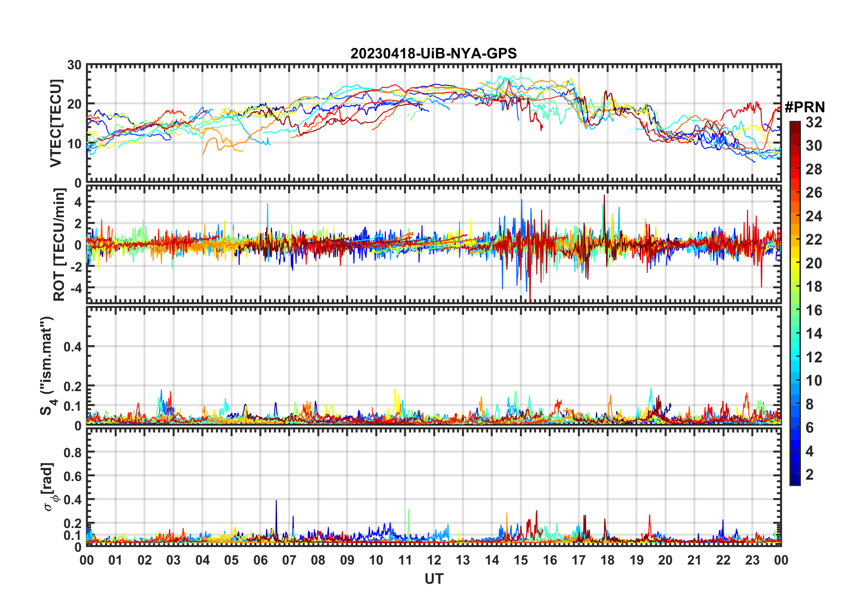This screenshot has height=607, width=868.
Task: Click colorbar tick label 6
Action: point(810,428)
